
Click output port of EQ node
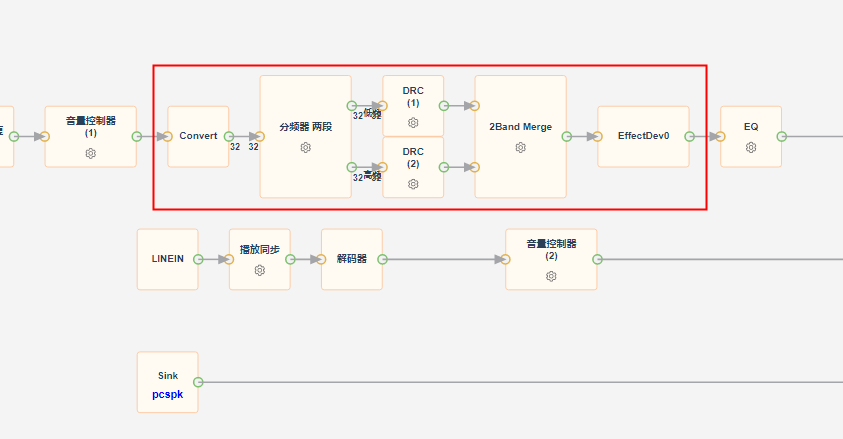(x=782, y=136)
